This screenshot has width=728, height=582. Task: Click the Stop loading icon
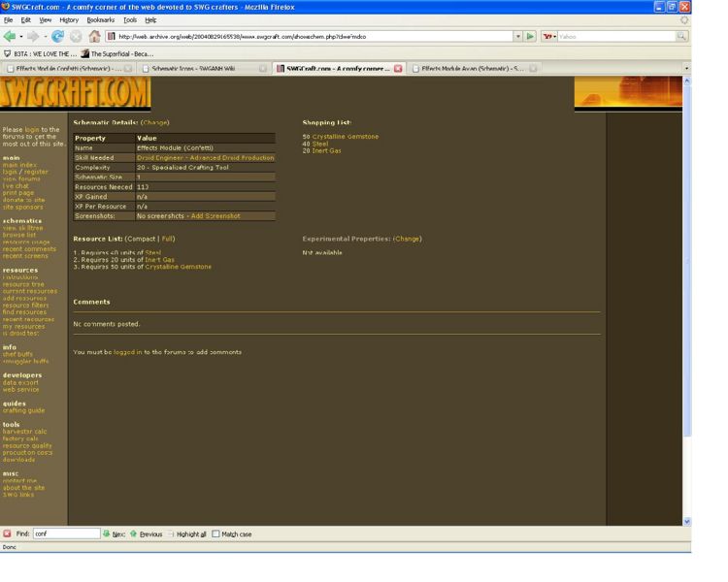tap(76, 36)
